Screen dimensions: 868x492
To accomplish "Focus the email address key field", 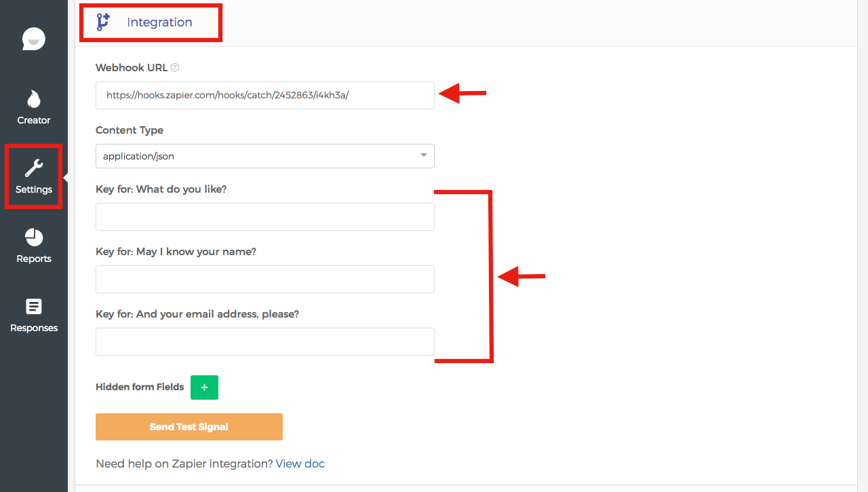I will pos(265,341).
